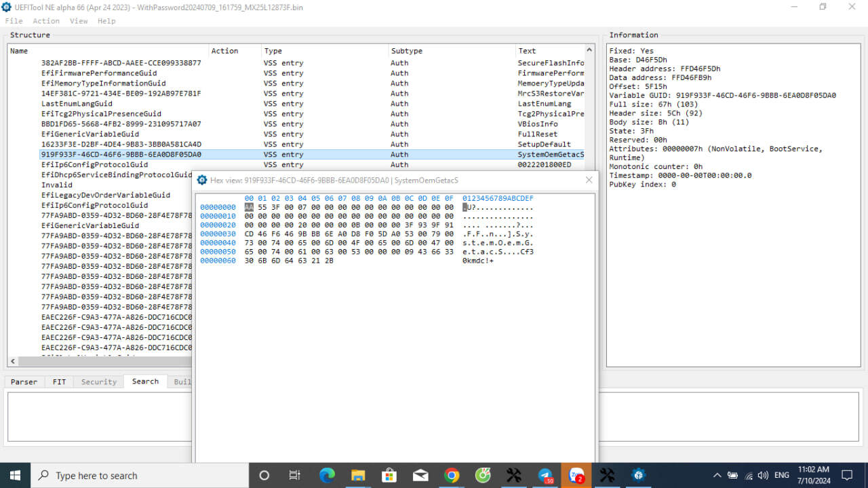Select the EfiTcg2PhysicalPresenceGuid entry
This screenshot has width=868, height=488.
click(101, 114)
